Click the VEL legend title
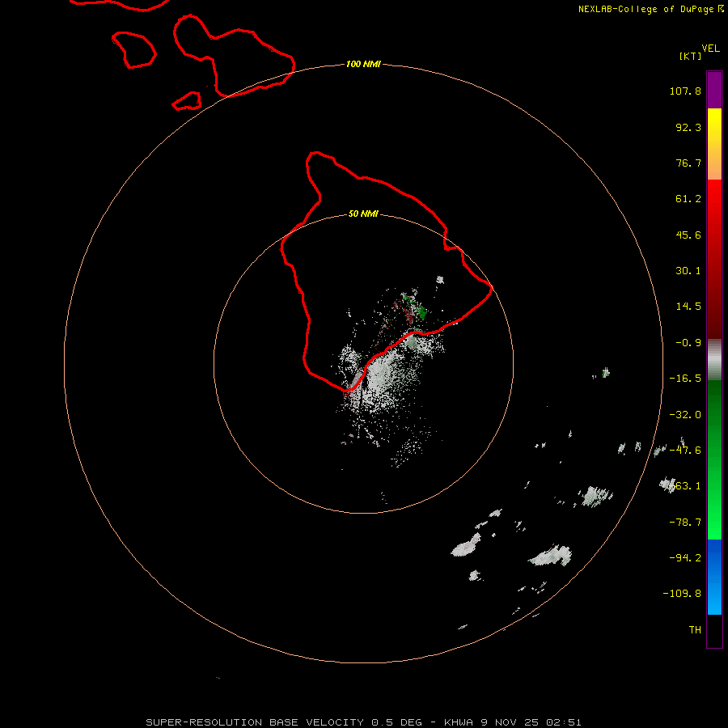This screenshot has height=728, width=728. 710,49
